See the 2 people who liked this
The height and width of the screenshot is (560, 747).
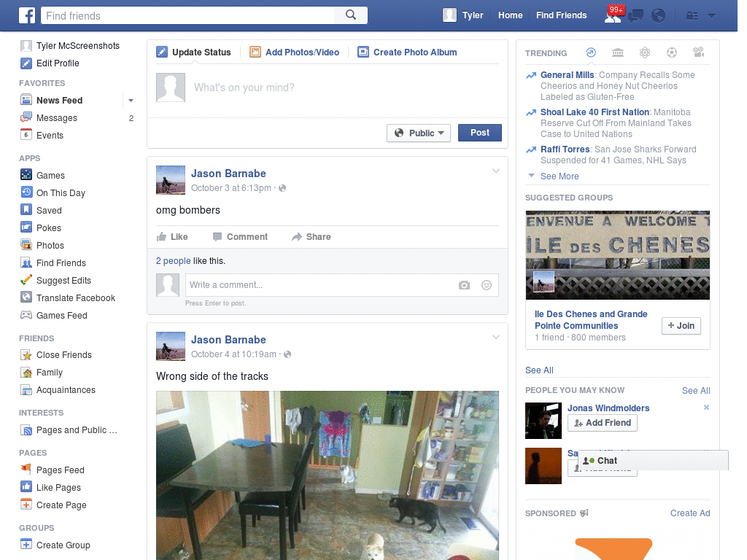[172, 260]
